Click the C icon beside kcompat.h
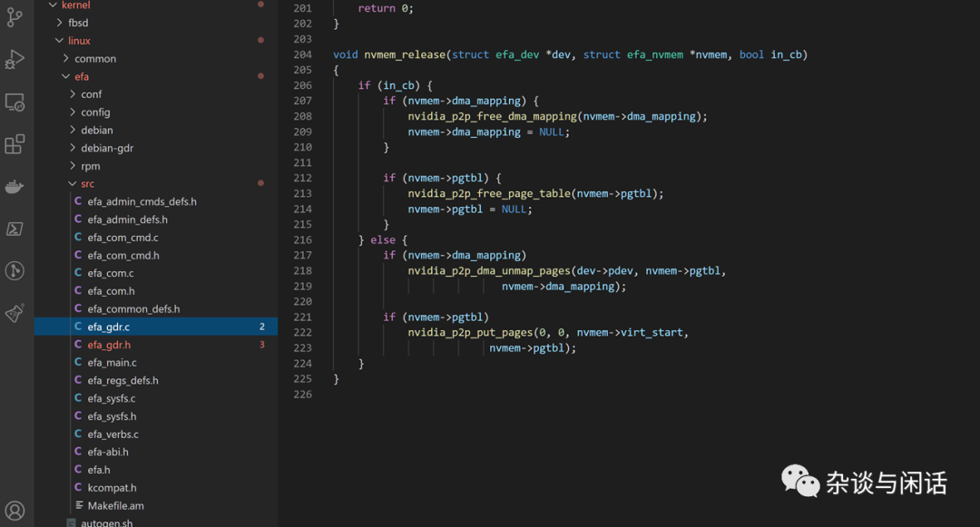The image size is (980, 527). [x=78, y=487]
